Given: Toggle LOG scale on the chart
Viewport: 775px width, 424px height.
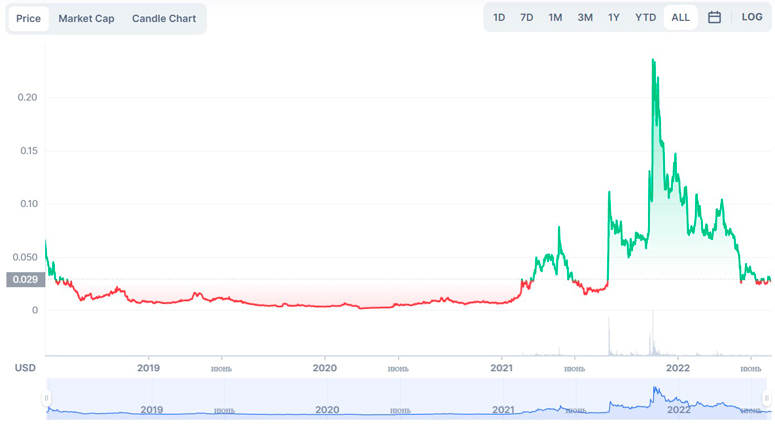Looking at the screenshot, I should coord(752,18).
